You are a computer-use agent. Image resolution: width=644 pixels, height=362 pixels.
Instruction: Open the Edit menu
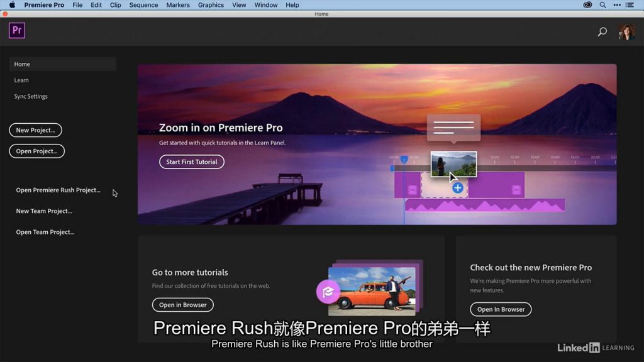[96, 5]
